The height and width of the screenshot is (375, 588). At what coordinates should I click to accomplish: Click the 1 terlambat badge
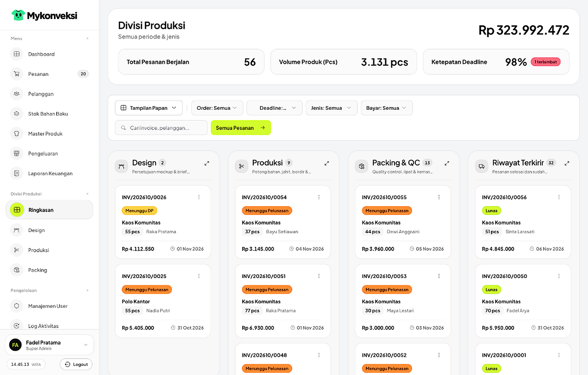pos(546,62)
